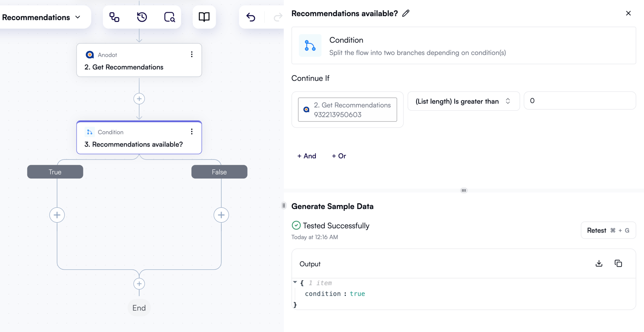Add a step under the True branch
The width and height of the screenshot is (644, 332).
[57, 215]
